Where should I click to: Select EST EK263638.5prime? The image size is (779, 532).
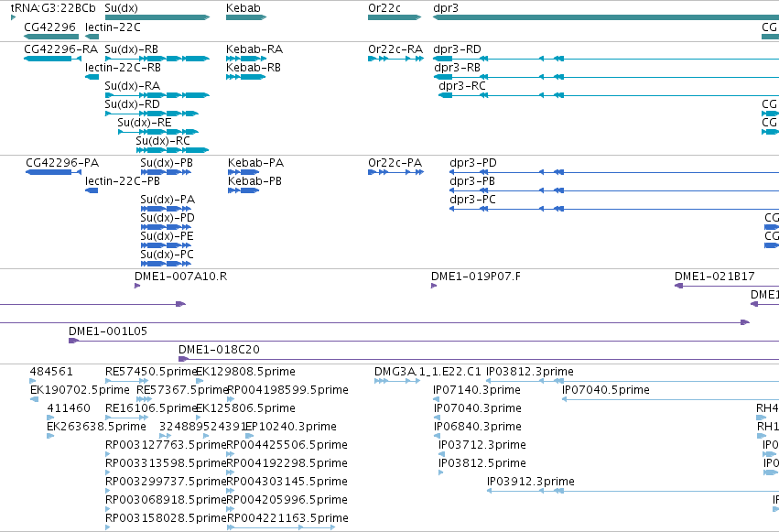pos(50,436)
